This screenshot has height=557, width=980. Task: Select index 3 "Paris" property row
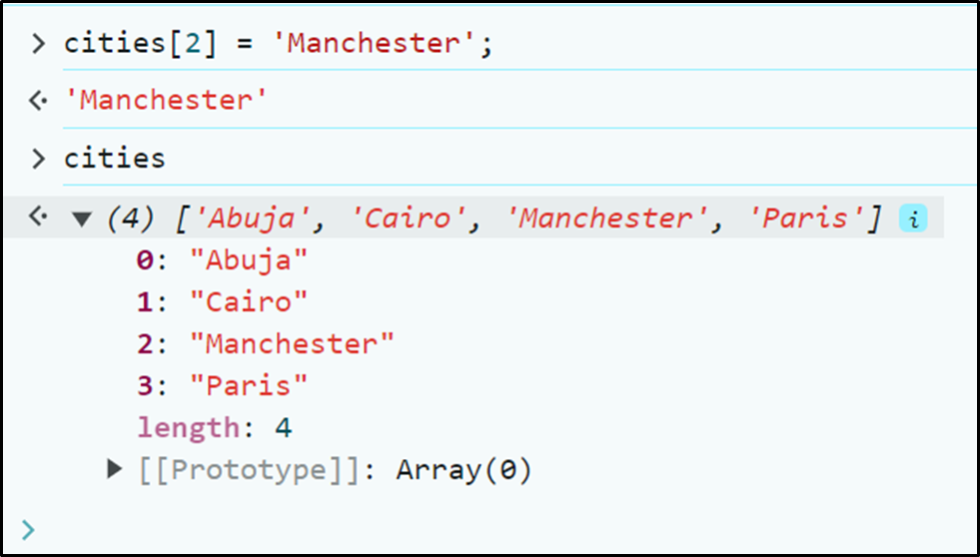(222, 385)
